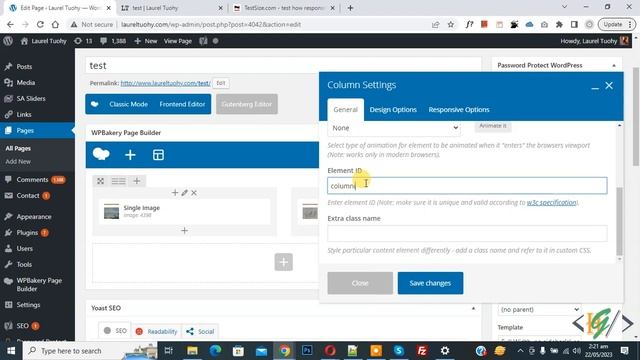
Task: Open Links in the sidebar
Action: (24, 114)
